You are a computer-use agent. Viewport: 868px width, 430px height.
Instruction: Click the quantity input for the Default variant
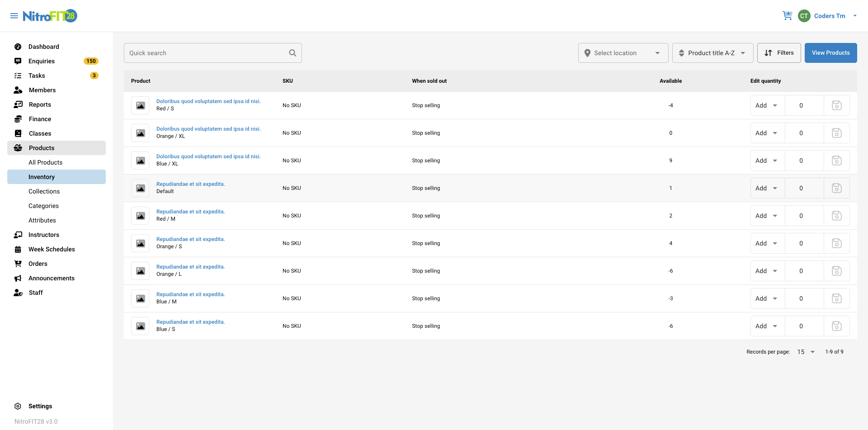(805, 188)
